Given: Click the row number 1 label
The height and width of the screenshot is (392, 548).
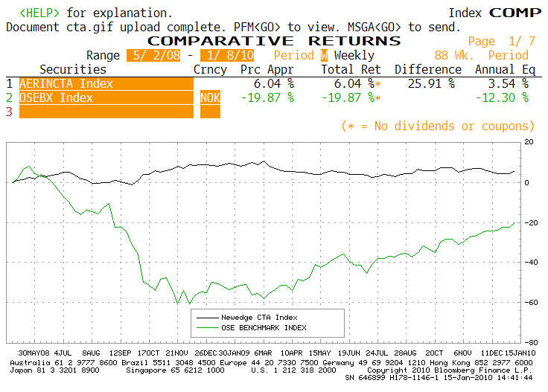Looking at the screenshot, I should 10,84.
